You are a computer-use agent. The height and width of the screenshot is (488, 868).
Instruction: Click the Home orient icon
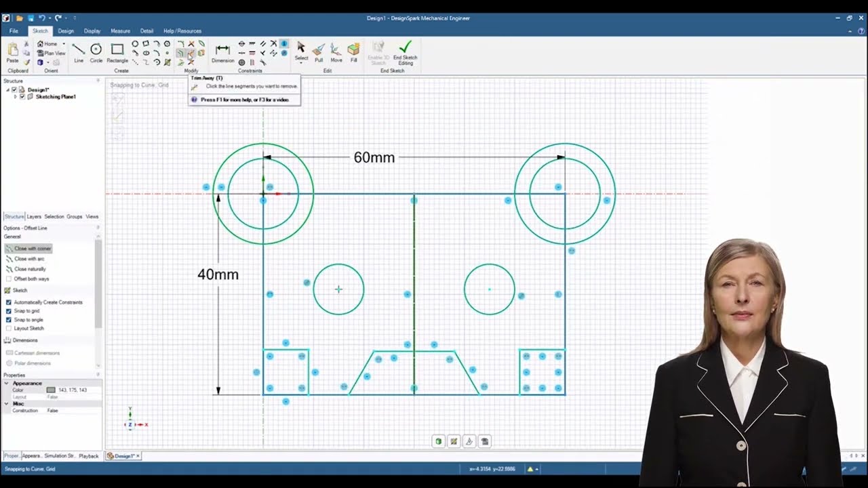coord(40,44)
